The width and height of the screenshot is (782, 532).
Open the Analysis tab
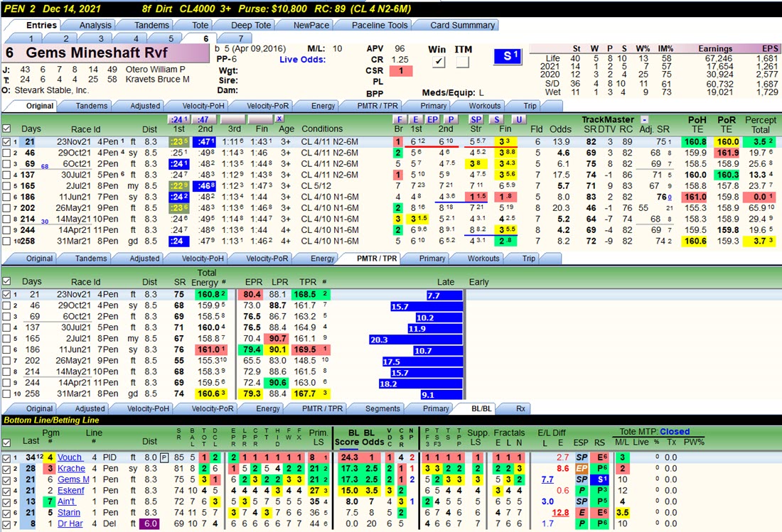[95, 25]
